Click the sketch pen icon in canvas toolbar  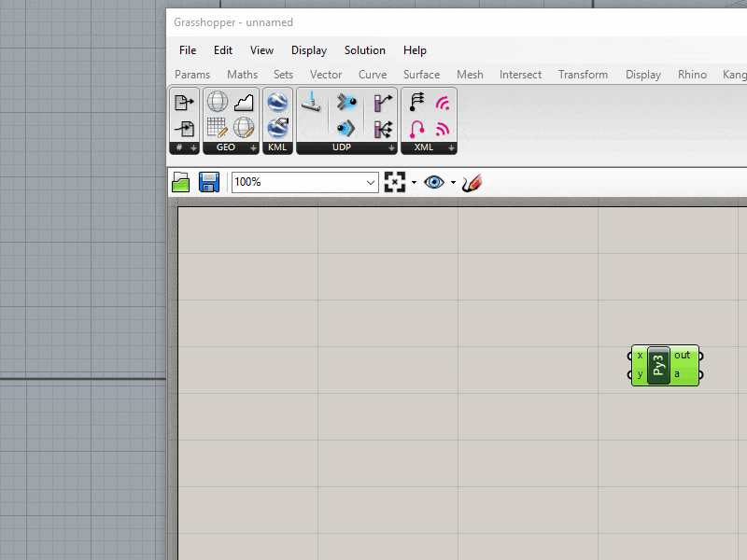(x=472, y=183)
